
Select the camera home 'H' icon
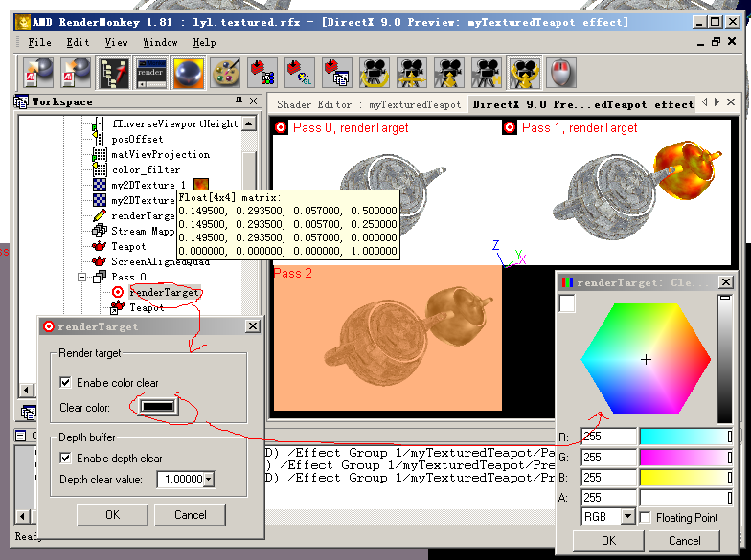pos(487,73)
